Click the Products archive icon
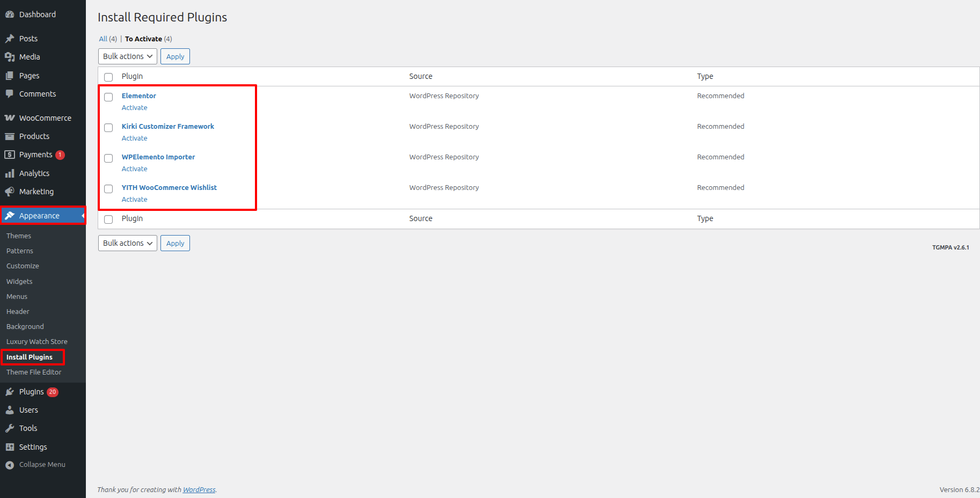980x498 pixels. pos(10,136)
